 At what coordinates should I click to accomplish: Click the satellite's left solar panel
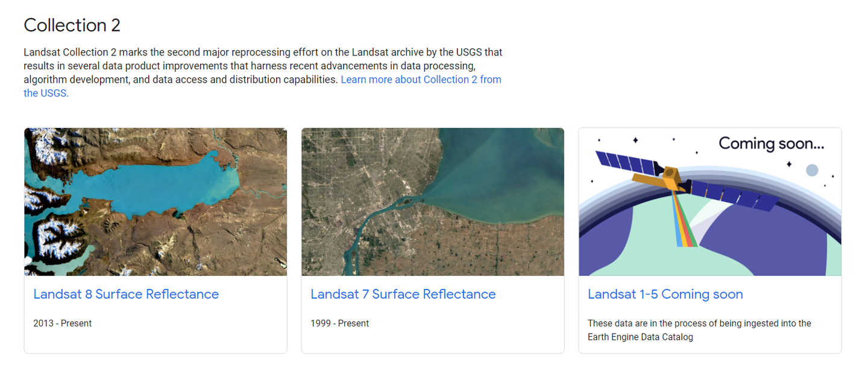tap(626, 163)
